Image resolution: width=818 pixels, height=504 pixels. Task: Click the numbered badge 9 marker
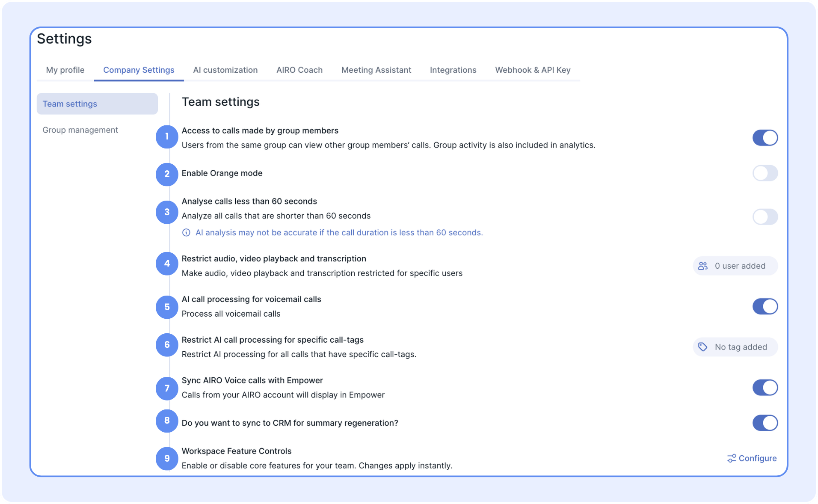click(x=167, y=458)
